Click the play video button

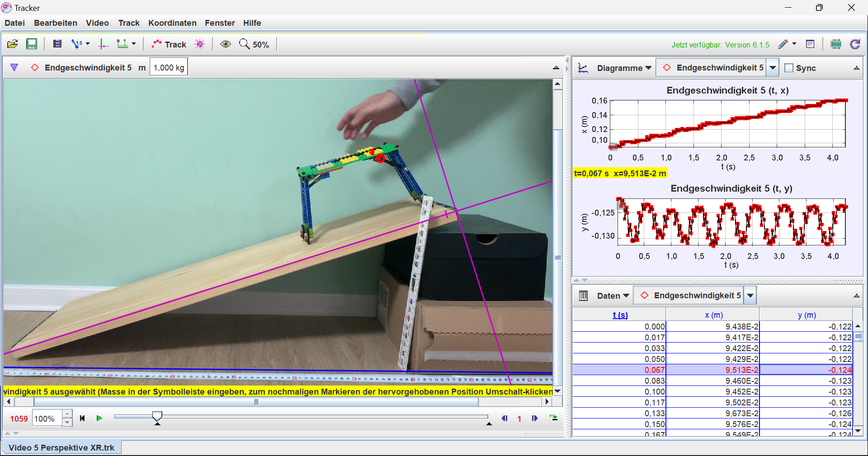tap(99, 418)
